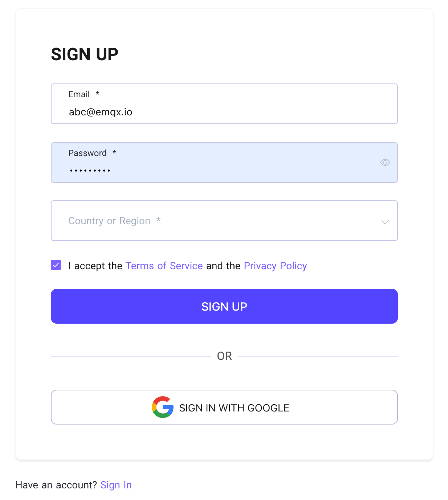Click SIGN IN WITH GOOGLE button
Screen dimensions: 448x500
224,407
